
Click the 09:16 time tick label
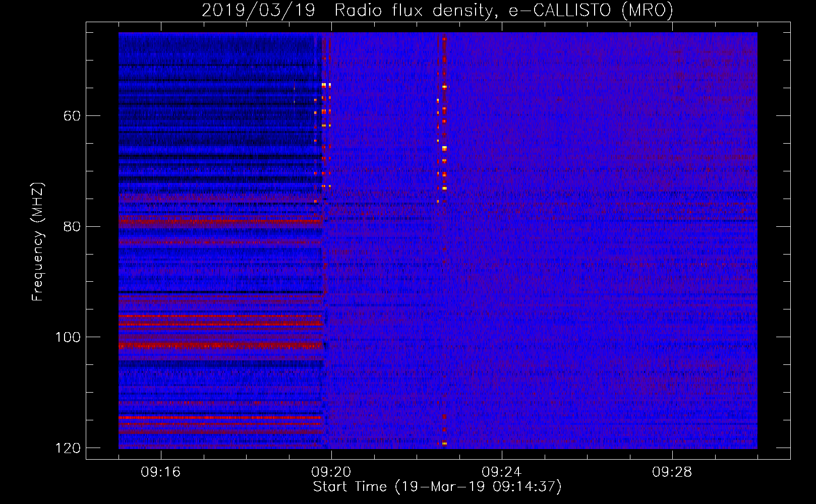tap(161, 472)
